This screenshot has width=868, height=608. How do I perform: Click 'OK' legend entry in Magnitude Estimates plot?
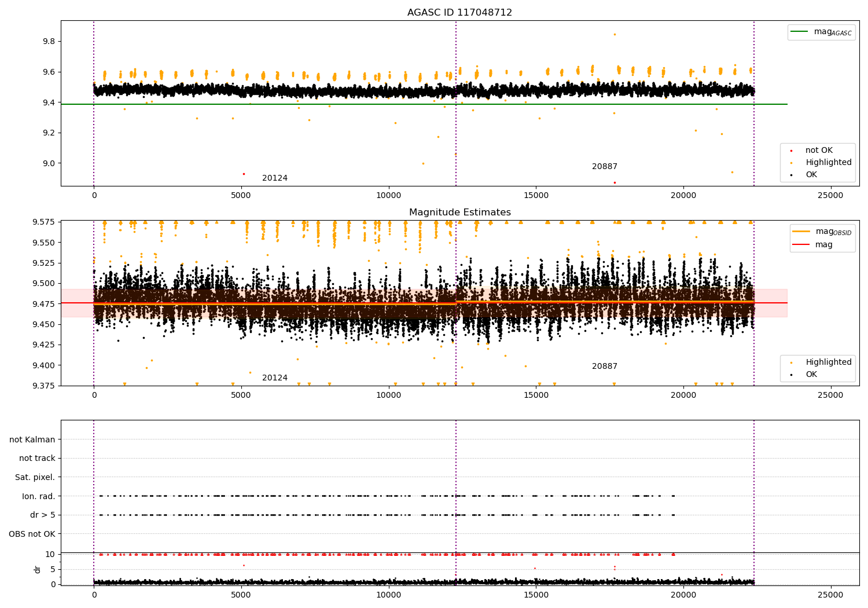tap(811, 375)
